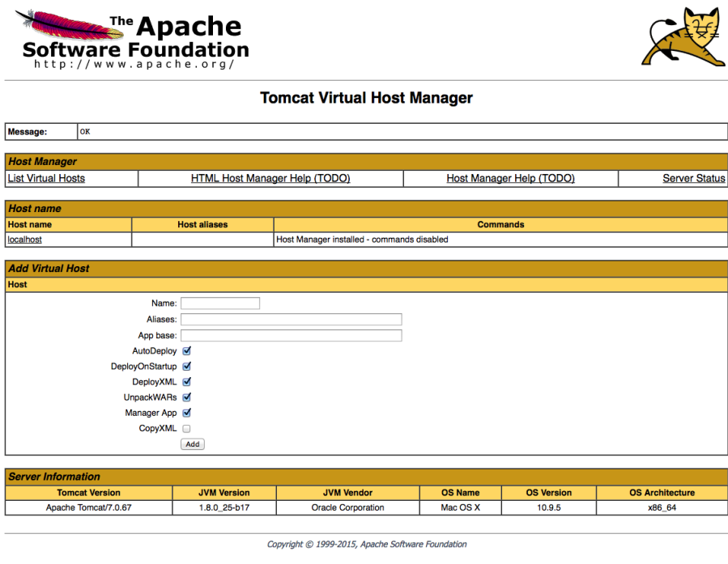Click the 'x86_64' OS architecture cell
Viewport: 728px width, 564px height.
(x=662, y=507)
